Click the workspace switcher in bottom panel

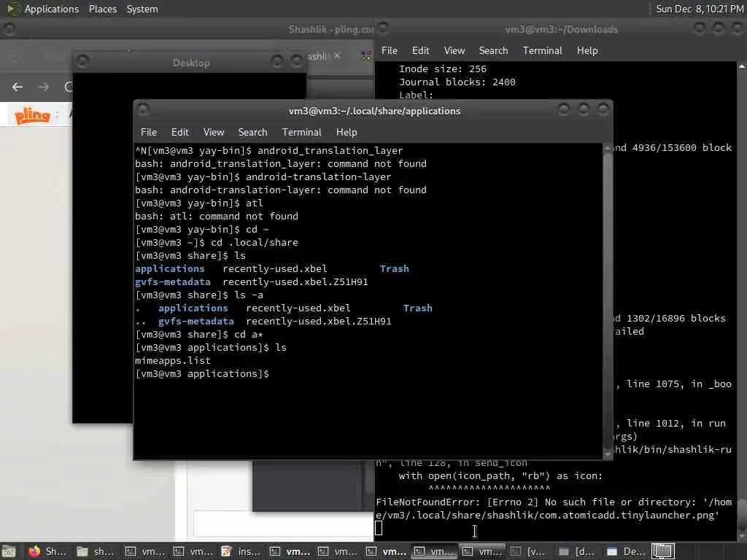(662, 551)
